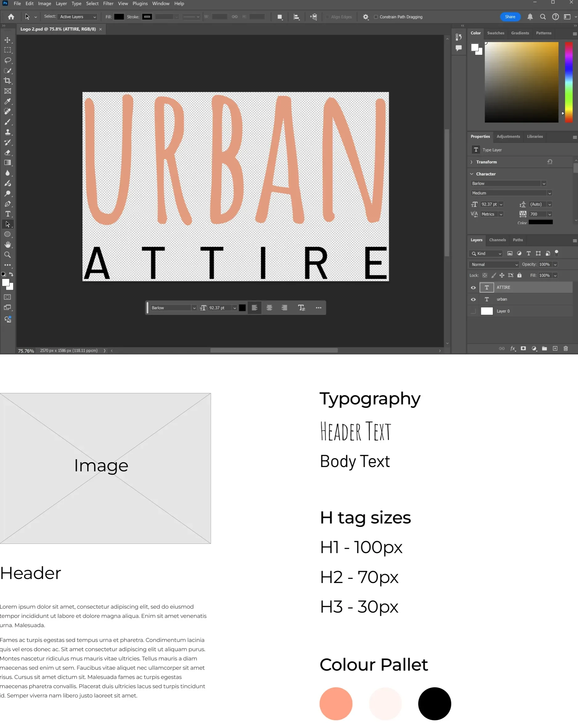Select the Hand tool
This screenshot has width=578, height=728.
click(7, 245)
